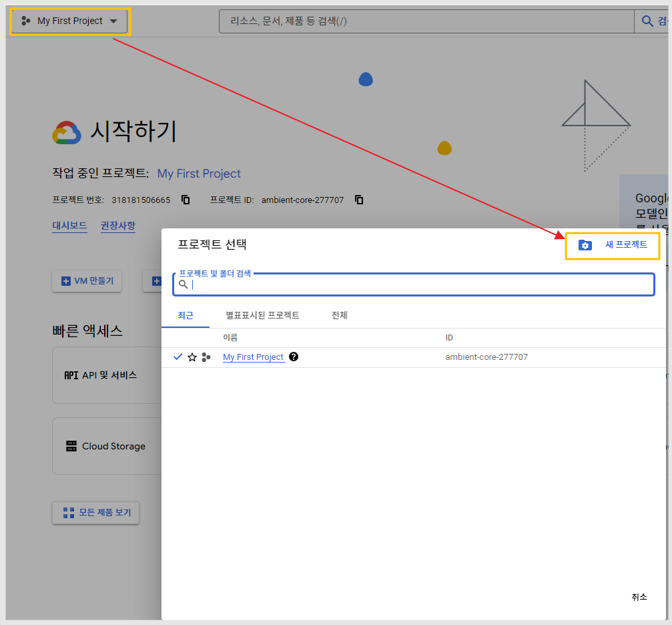This screenshot has height=625, width=672.
Task: Click the ID column header
Action: tap(449, 338)
